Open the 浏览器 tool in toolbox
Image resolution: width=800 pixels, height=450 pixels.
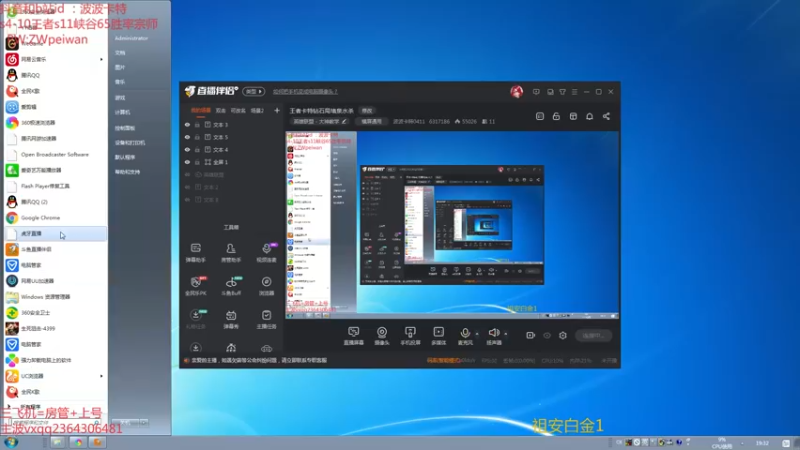click(x=266, y=286)
